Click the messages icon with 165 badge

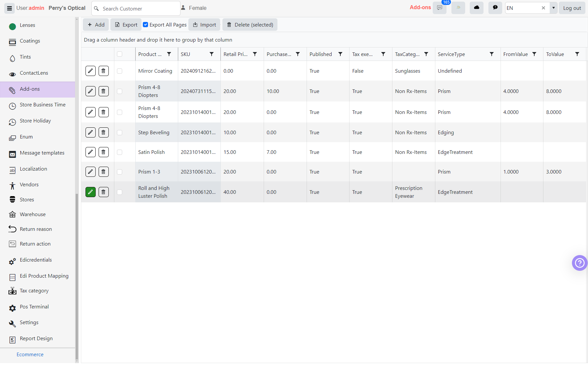point(440,8)
